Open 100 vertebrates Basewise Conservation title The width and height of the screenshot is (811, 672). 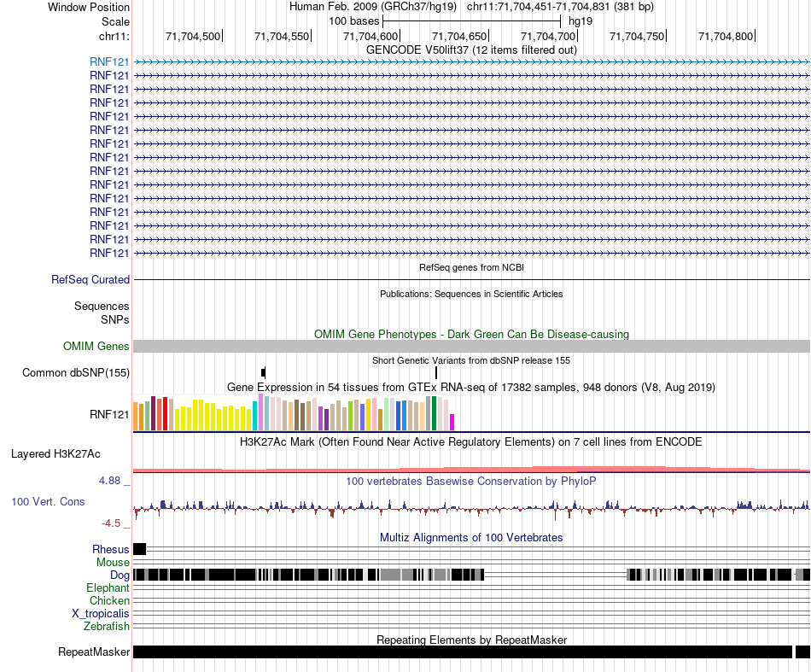pos(471,482)
